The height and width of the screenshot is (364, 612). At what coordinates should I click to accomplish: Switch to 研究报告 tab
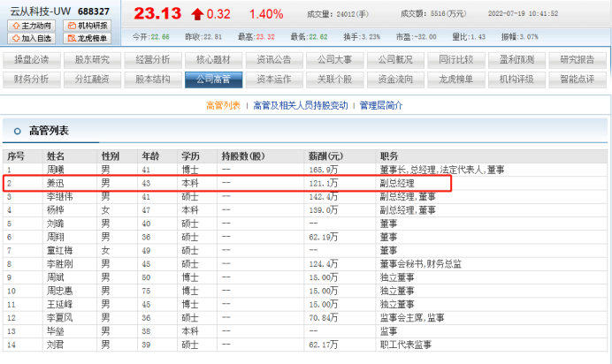pyautogui.click(x=578, y=60)
